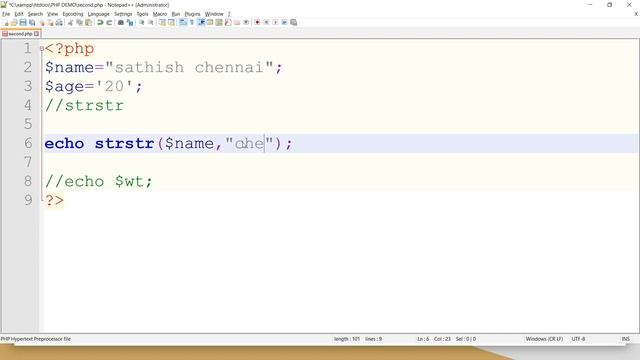This screenshot has width=640, height=360.
Task: Click on the //strstr comment
Action: point(84,105)
